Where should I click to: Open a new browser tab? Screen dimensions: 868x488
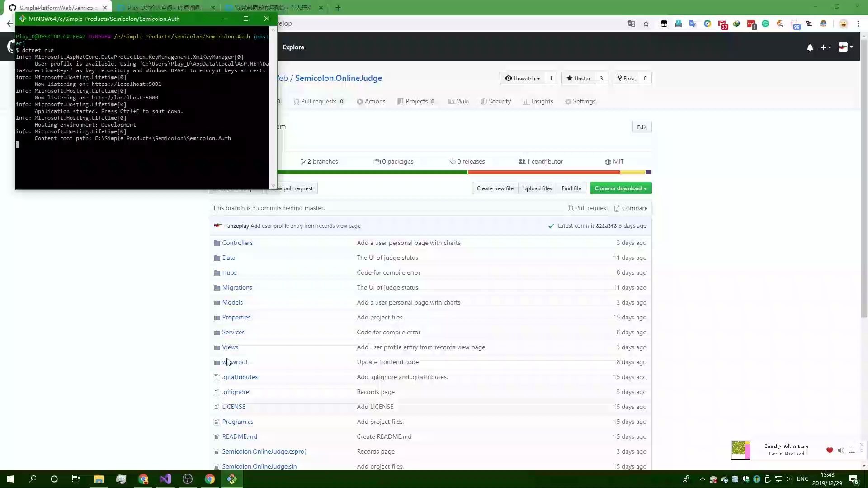tap(338, 8)
